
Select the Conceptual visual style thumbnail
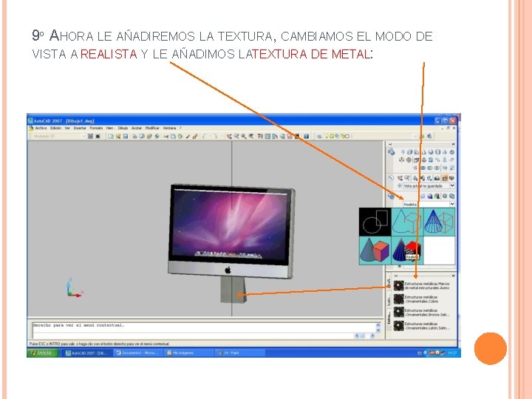(375, 250)
